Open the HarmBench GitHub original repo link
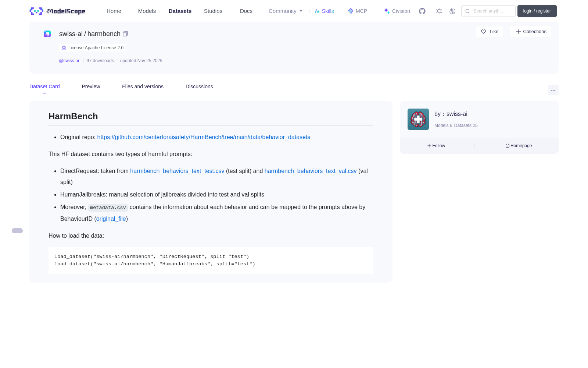Screen dimensions: 588x368 coord(204,137)
